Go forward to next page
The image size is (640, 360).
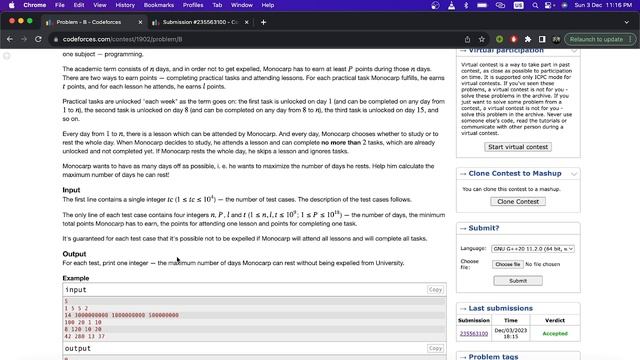coord(24,39)
